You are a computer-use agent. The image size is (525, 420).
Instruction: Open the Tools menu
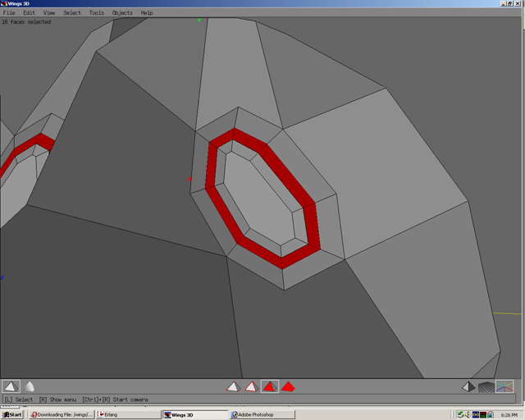click(97, 13)
